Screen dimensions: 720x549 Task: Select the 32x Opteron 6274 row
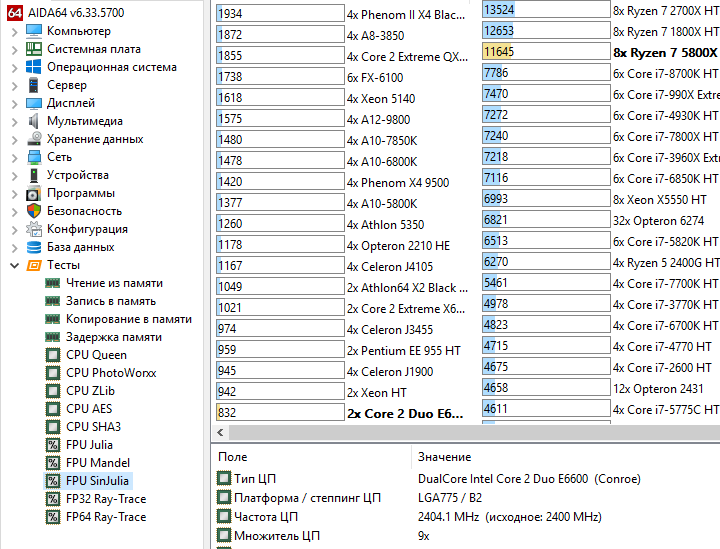click(x=658, y=221)
